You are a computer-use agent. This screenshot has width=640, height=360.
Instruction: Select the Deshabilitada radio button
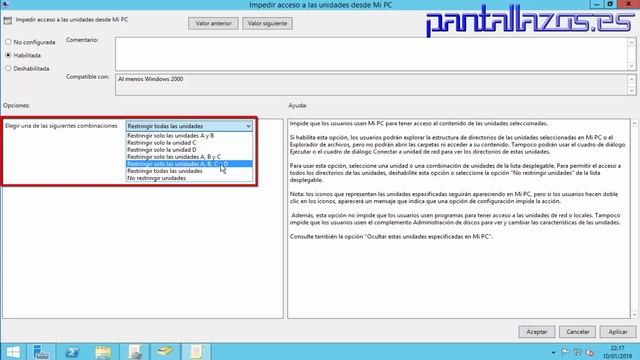pyautogui.click(x=8, y=69)
